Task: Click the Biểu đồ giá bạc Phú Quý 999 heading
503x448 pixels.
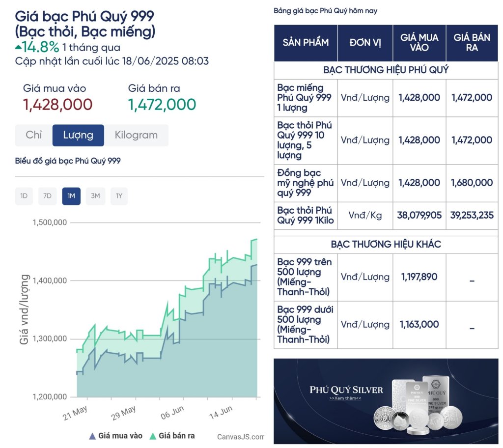Action: pyautogui.click(x=68, y=161)
